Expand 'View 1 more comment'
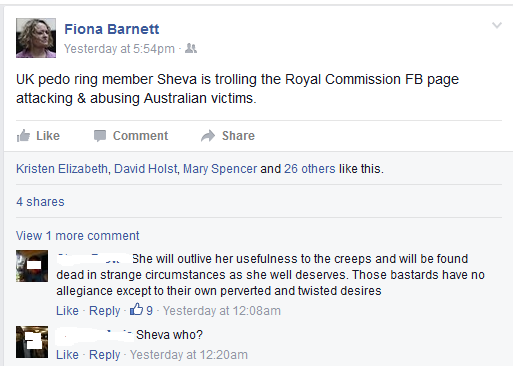The height and width of the screenshot is (366, 513). click(78, 236)
